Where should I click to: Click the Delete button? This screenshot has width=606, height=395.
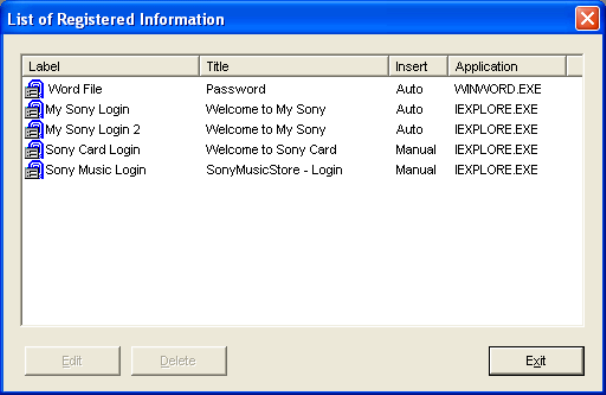179,361
